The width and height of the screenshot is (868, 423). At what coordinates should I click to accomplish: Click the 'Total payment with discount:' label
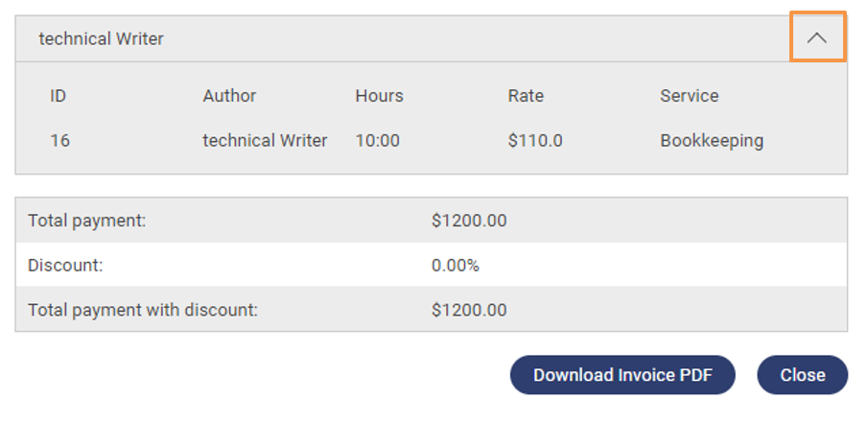click(x=143, y=311)
